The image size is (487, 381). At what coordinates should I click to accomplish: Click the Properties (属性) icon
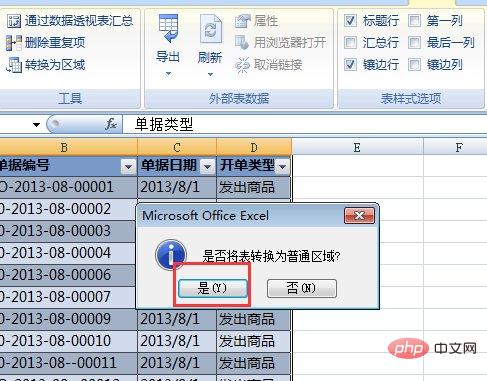242,21
